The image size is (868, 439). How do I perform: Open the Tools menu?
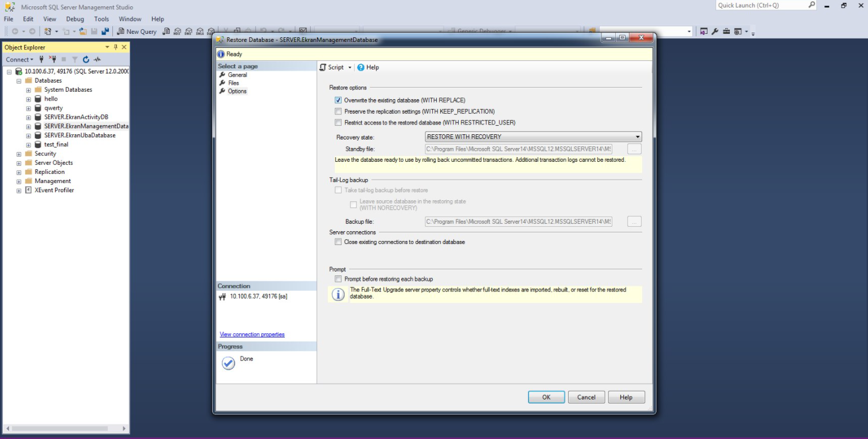pyautogui.click(x=101, y=19)
